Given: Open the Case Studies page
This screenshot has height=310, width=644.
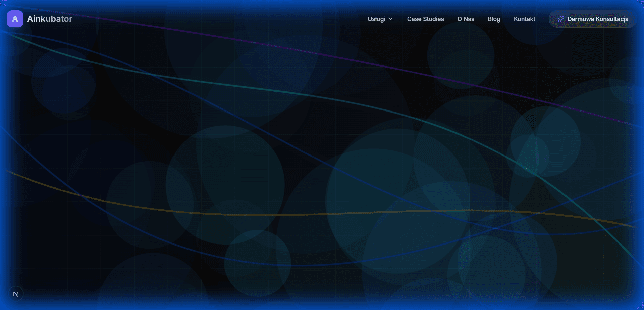Looking at the screenshot, I should click(425, 19).
